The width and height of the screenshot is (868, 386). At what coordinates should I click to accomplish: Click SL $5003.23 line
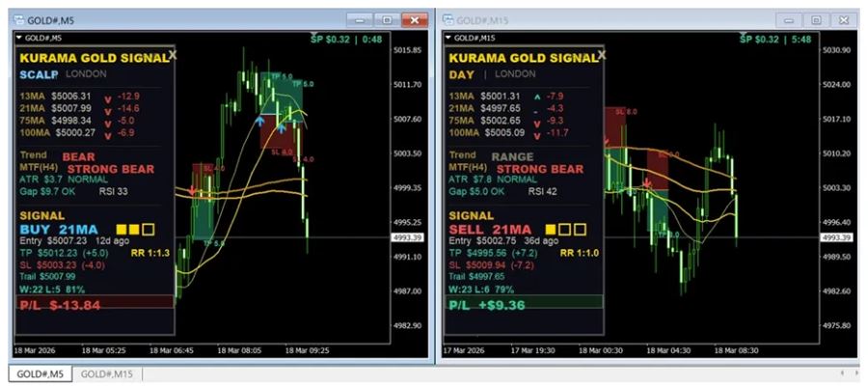(63, 264)
